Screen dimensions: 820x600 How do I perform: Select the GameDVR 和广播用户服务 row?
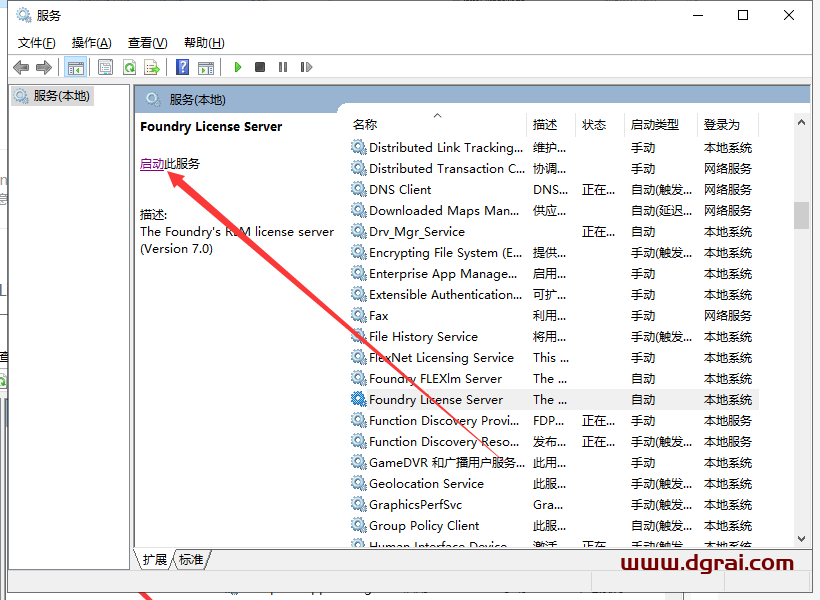(x=553, y=462)
